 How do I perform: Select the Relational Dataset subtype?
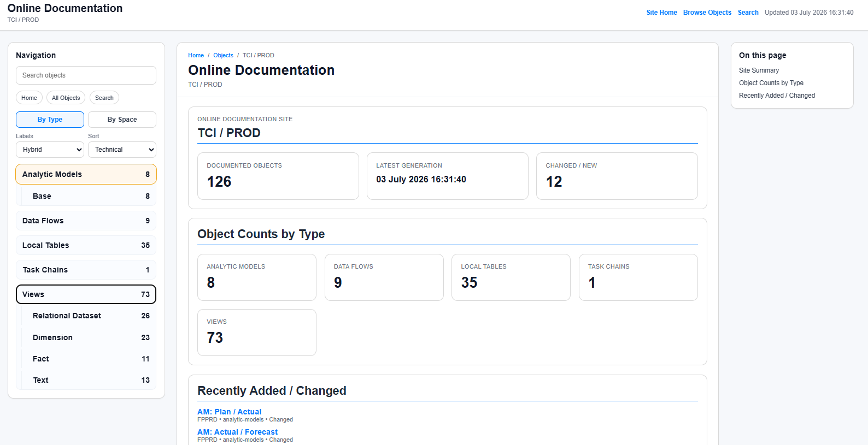coord(89,316)
